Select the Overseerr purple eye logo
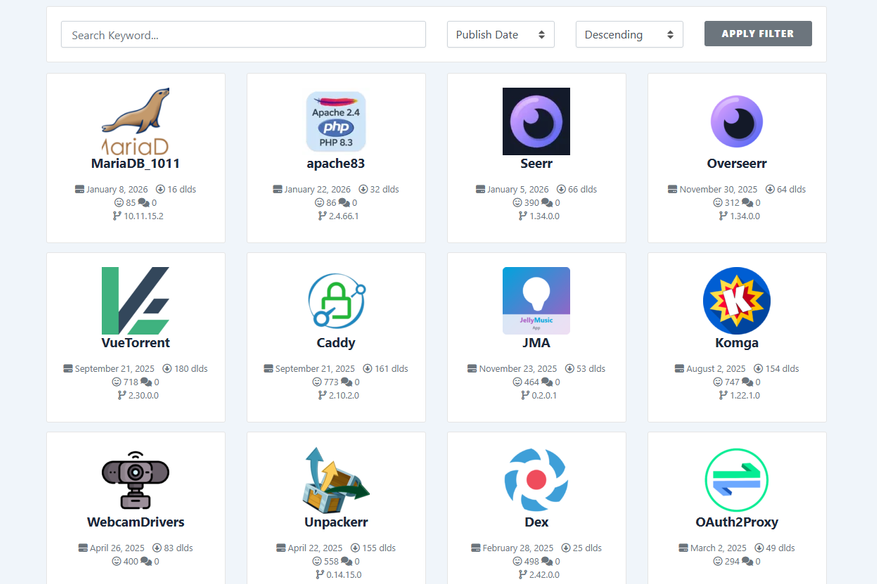The height and width of the screenshot is (584, 877). coord(737,121)
